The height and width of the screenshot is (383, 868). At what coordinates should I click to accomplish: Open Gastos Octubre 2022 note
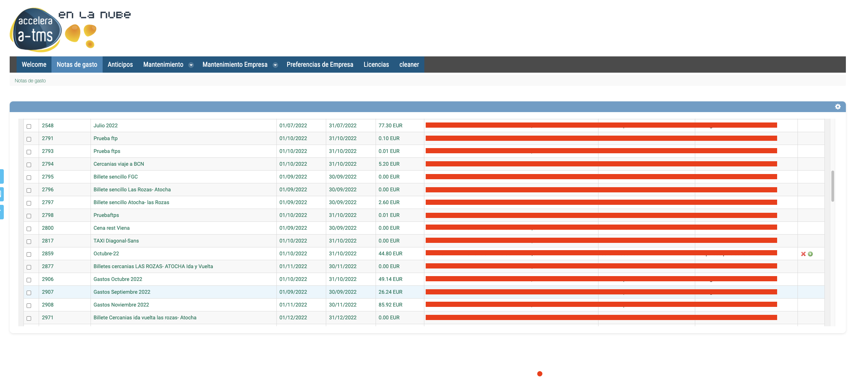[118, 279]
